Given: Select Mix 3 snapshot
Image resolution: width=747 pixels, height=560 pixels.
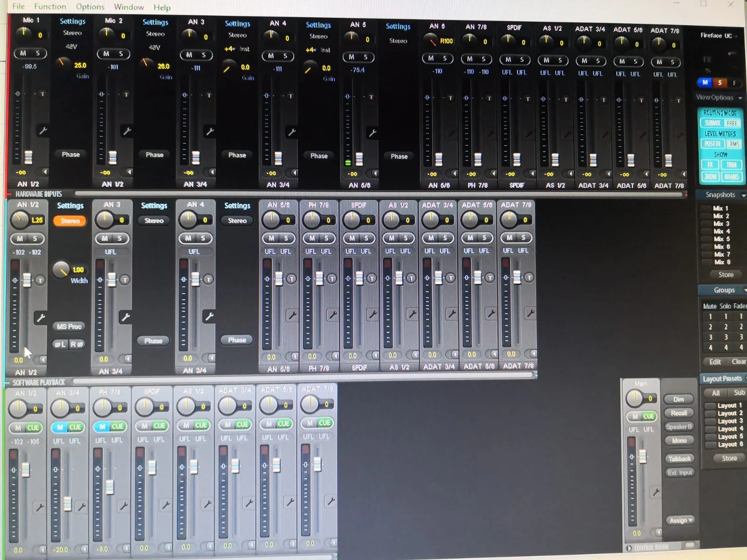Looking at the screenshot, I should pos(721,224).
